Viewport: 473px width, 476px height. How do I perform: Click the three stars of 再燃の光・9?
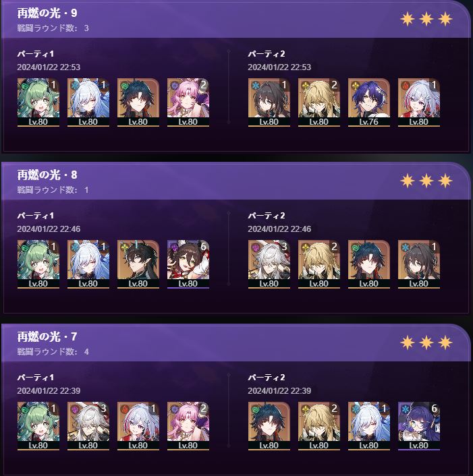(x=426, y=19)
